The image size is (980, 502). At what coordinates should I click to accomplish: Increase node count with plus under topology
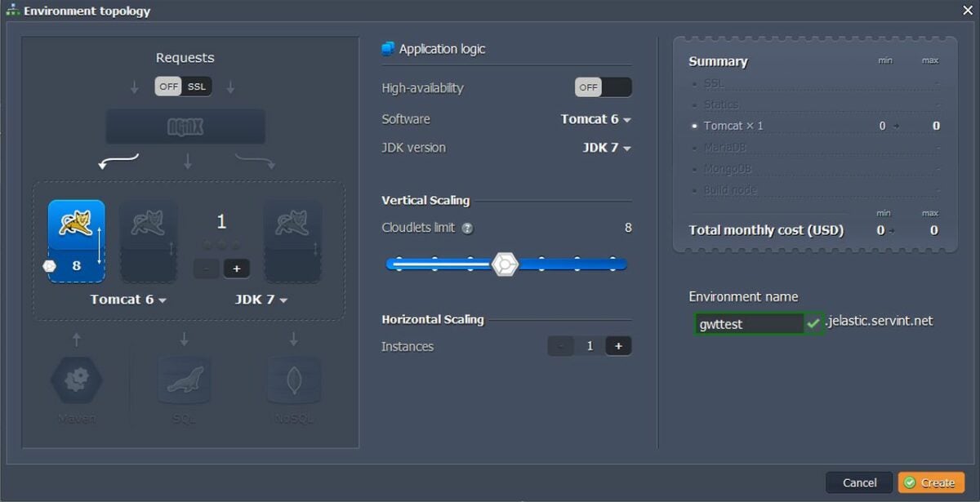pos(237,269)
